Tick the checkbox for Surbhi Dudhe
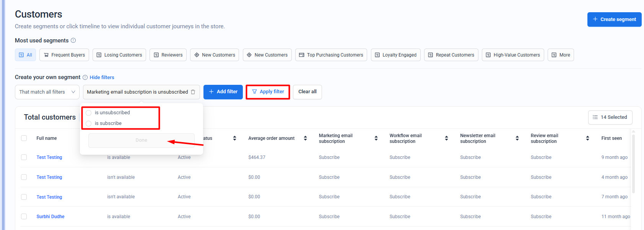The image size is (644, 230). (24, 217)
